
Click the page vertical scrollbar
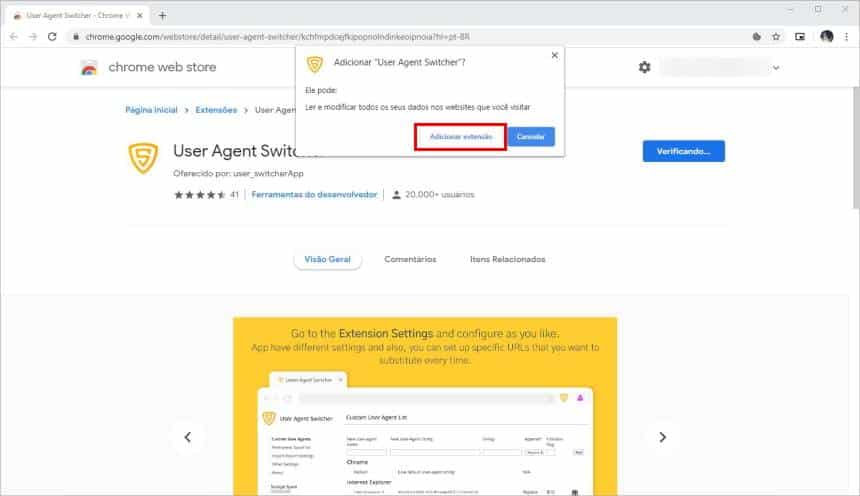[856, 148]
